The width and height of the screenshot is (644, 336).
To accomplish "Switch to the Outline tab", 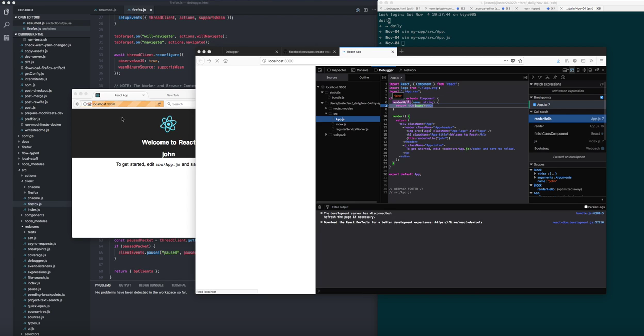I will [x=364, y=77].
